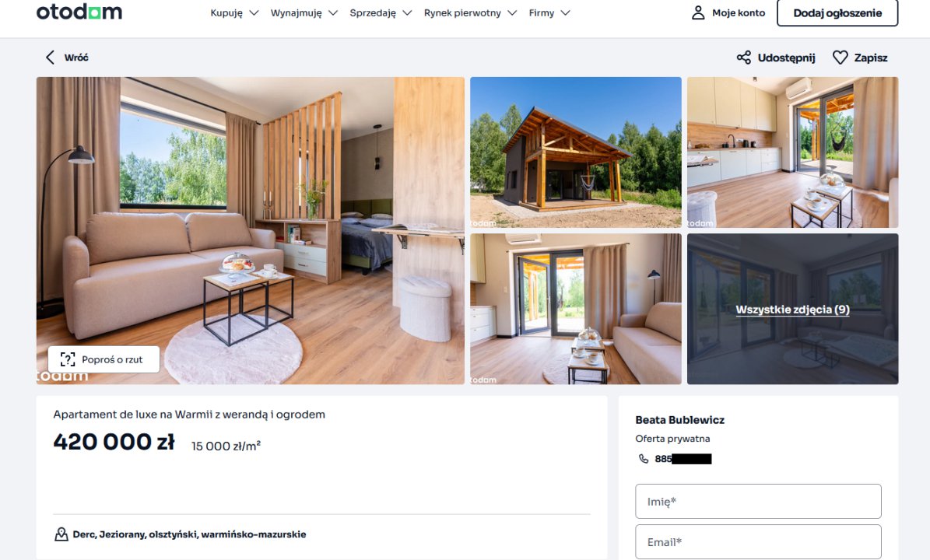Screen dimensions: 930x560
Task: Open the account via the user profile icon
Action: 698,12
